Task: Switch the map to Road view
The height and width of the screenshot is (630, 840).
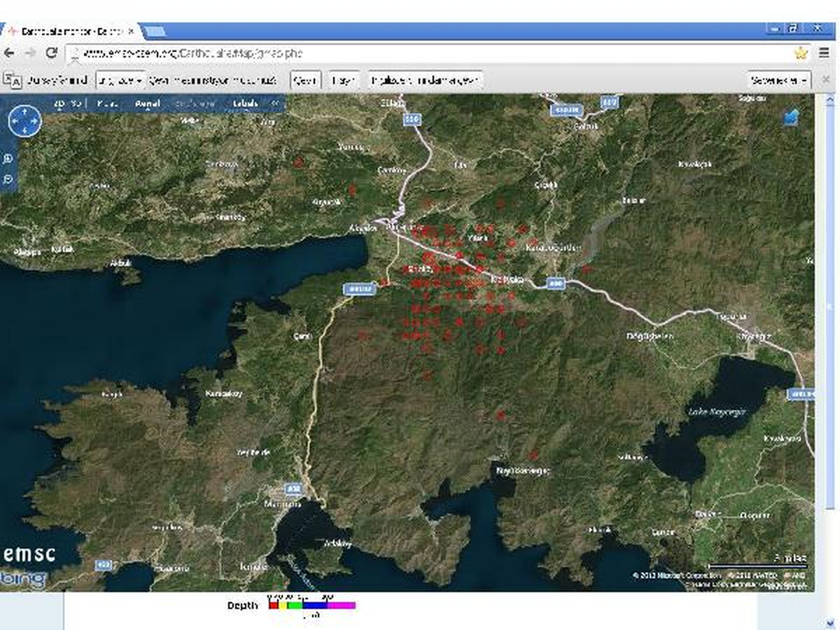Action: tap(107, 104)
